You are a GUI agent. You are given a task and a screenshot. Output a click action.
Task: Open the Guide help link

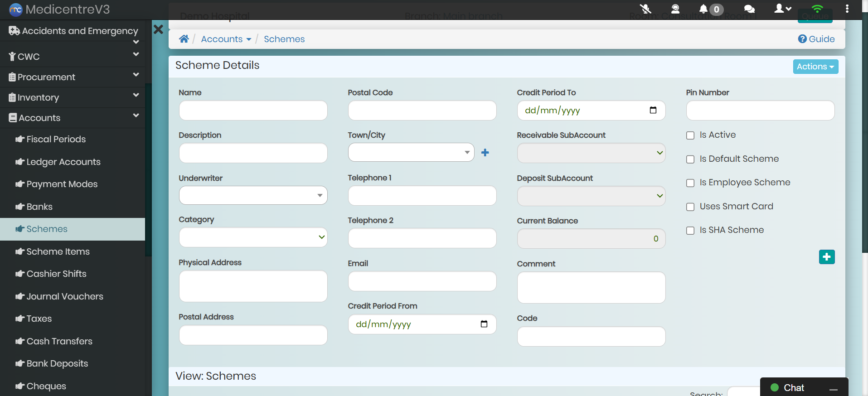(x=816, y=39)
